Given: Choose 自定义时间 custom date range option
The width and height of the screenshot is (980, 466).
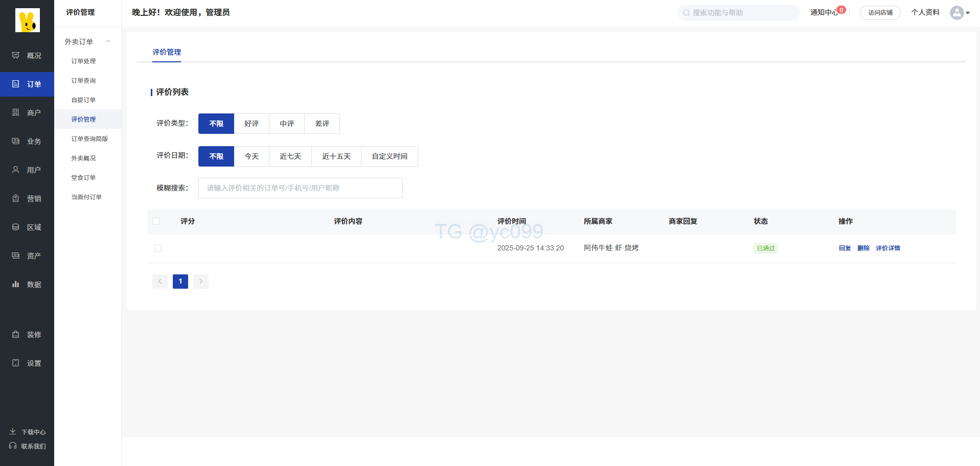Looking at the screenshot, I should click(x=389, y=156).
